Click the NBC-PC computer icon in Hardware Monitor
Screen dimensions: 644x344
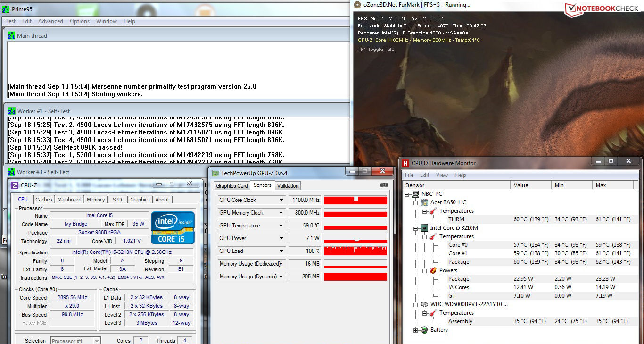416,194
